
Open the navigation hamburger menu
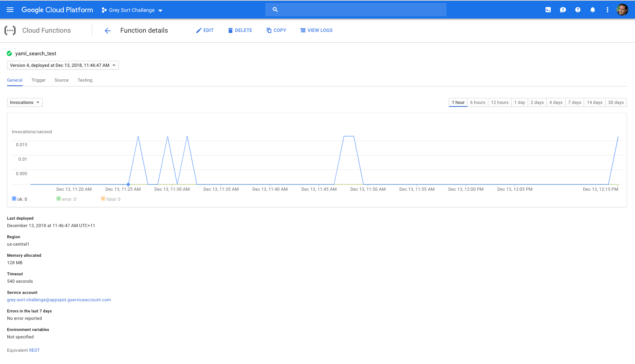click(10, 10)
